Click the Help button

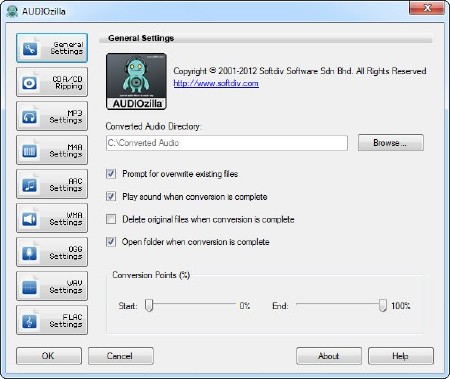401,356
